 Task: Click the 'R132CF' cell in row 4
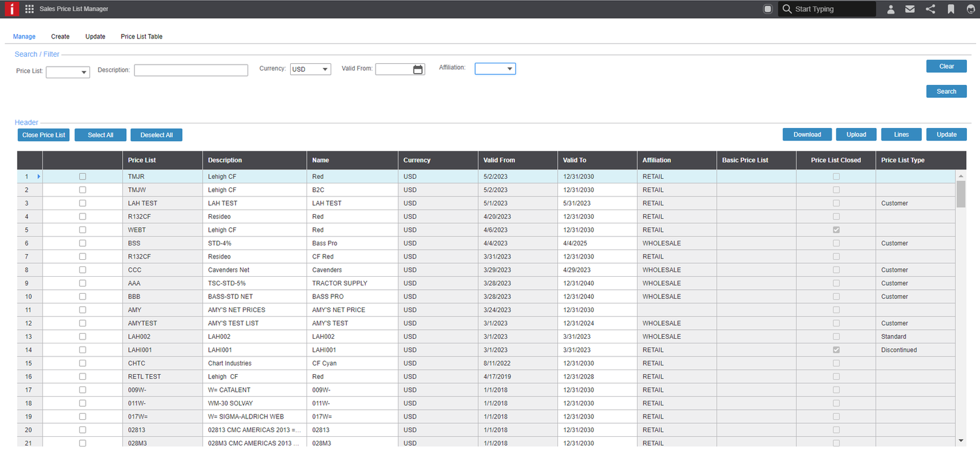(163, 217)
